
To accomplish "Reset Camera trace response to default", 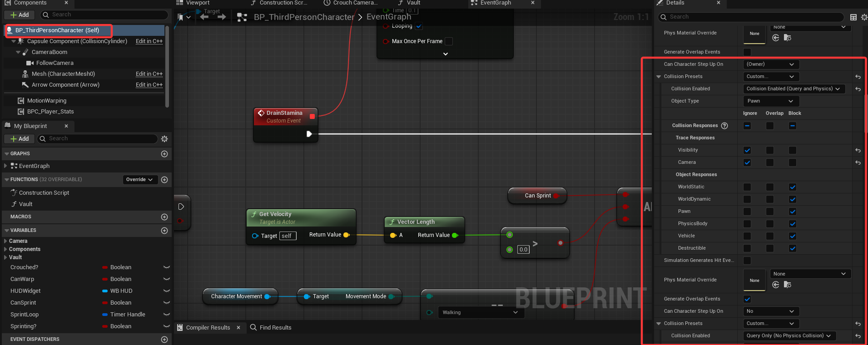I will point(858,163).
